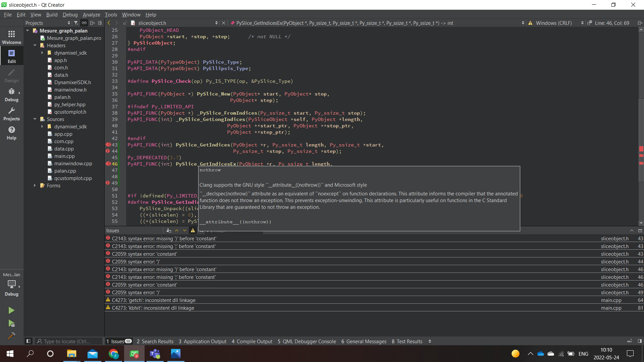Open Projects mode in the sidebar
The image size is (644, 362).
11,114
